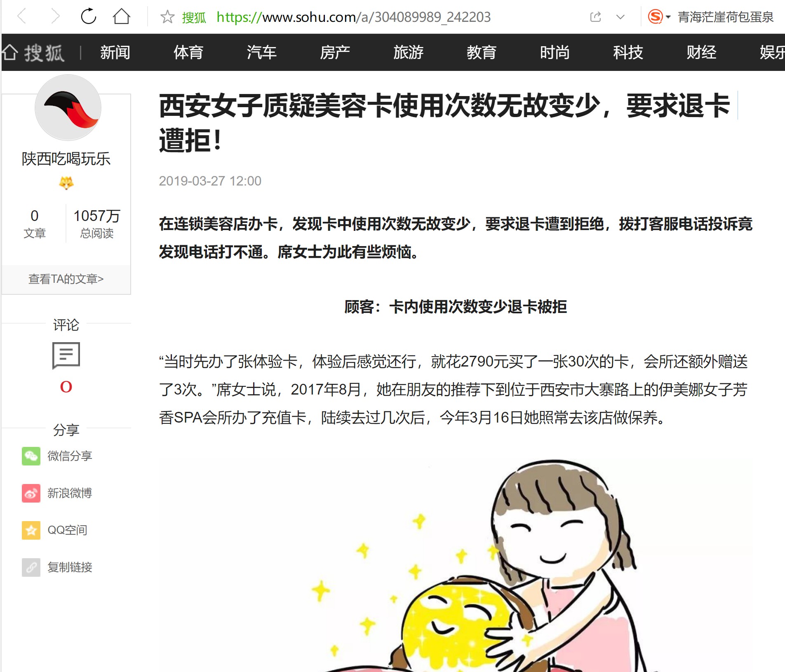Click the URL address field
785x672 pixels.
(x=353, y=17)
